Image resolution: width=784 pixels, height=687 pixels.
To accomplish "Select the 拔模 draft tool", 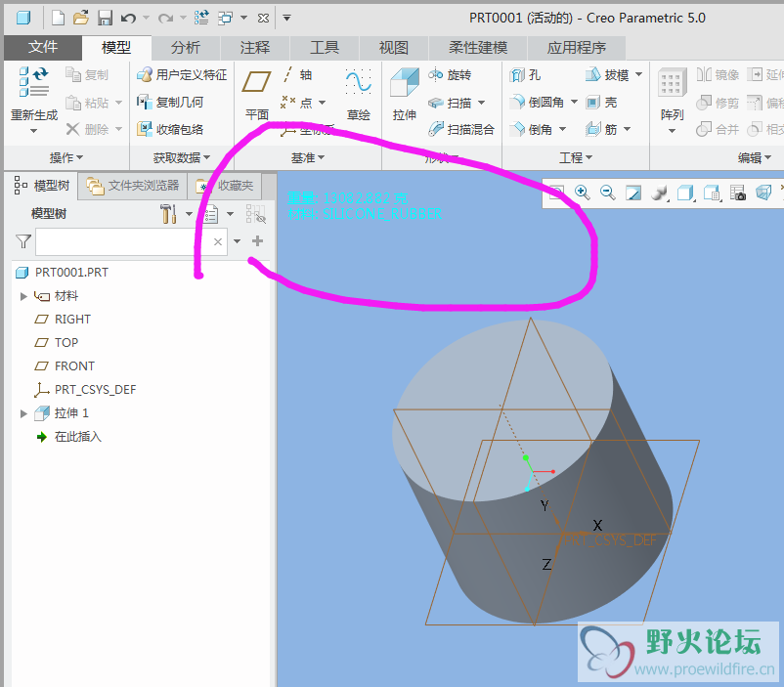I will 607,75.
